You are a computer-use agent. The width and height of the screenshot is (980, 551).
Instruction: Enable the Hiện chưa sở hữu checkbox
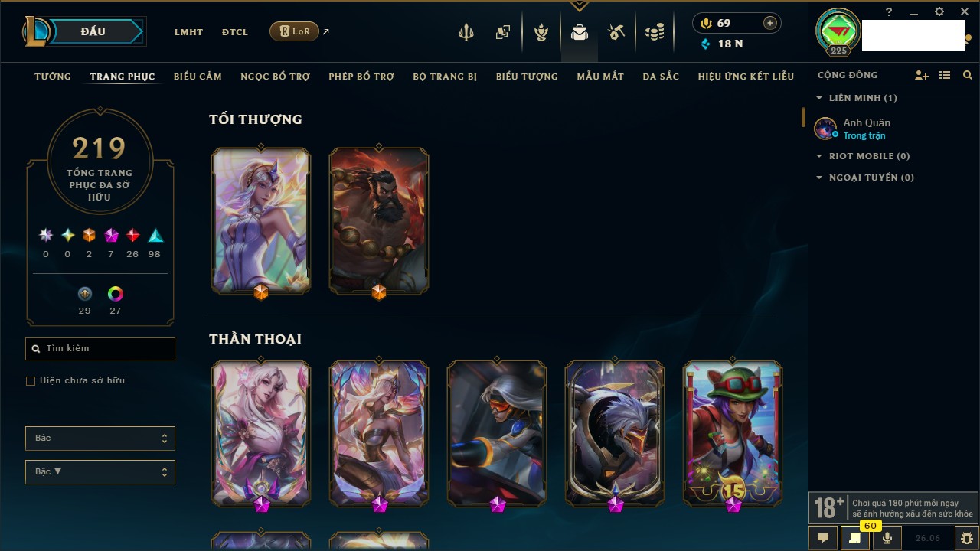31,381
